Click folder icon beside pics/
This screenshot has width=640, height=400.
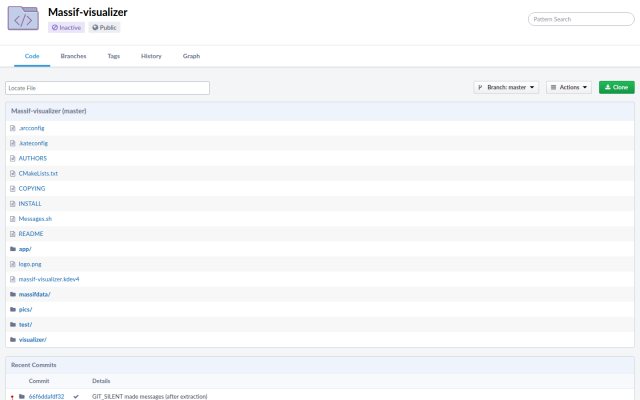pyautogui.click(x=13, y=309)
